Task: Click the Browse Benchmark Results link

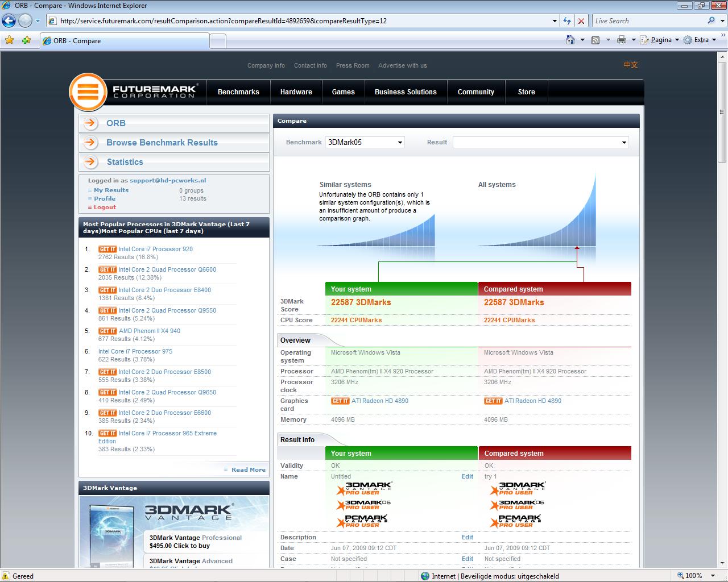Action: (x=162, y=142)
